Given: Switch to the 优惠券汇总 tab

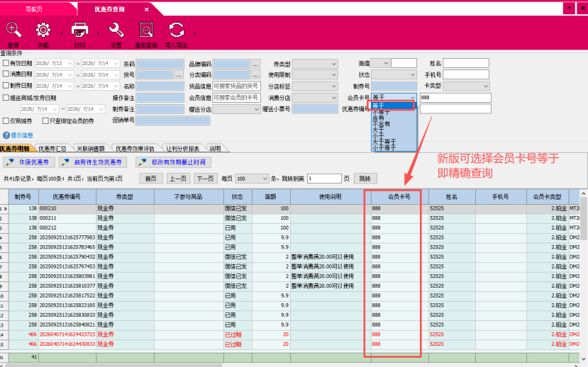Looking at the screenshot, I should 52,149.
